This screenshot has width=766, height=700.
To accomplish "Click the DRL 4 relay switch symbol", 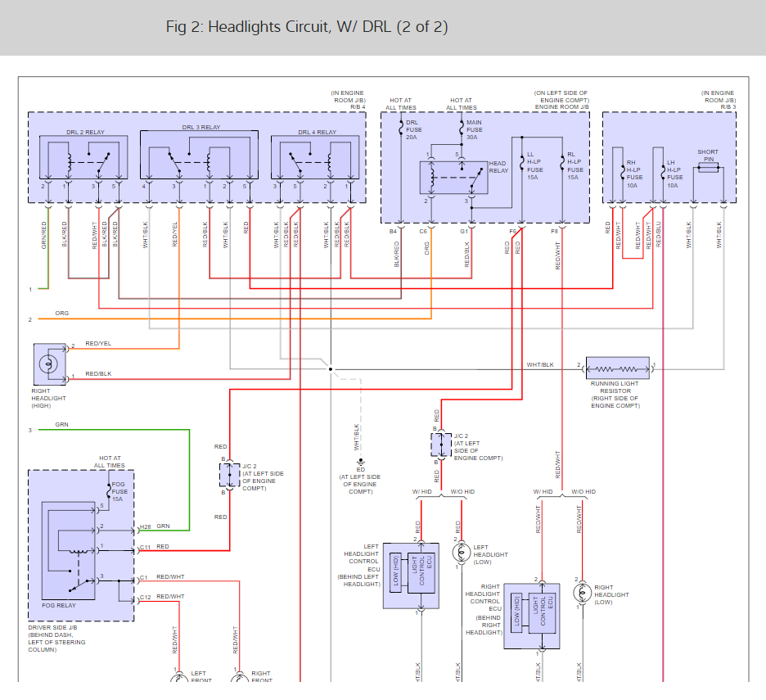I will click(x=296, y=164).
